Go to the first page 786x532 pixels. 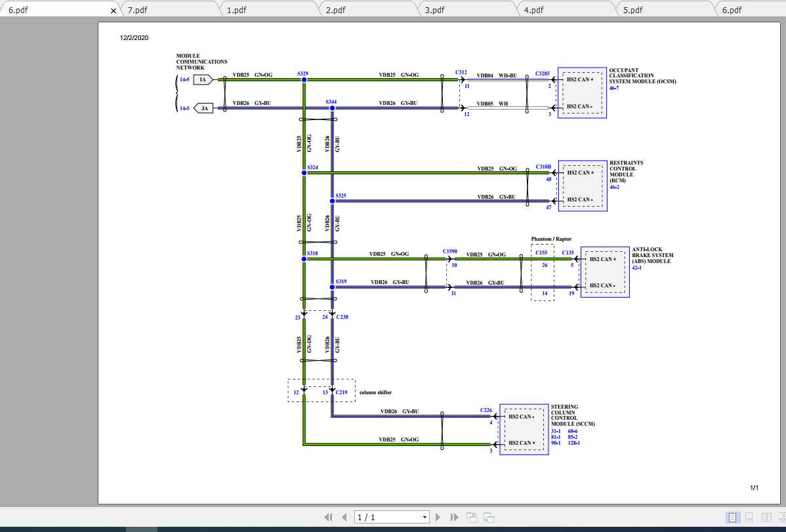[328, 517]
